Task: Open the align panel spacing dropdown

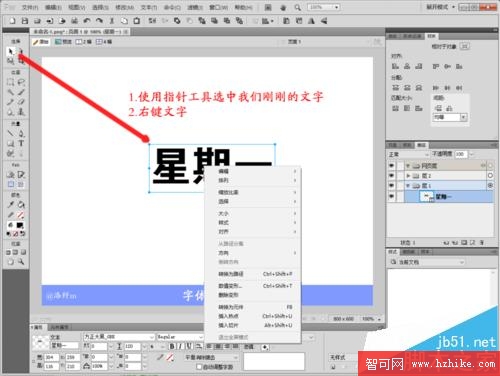Action: pyautogui.click(x=450, y=117)
